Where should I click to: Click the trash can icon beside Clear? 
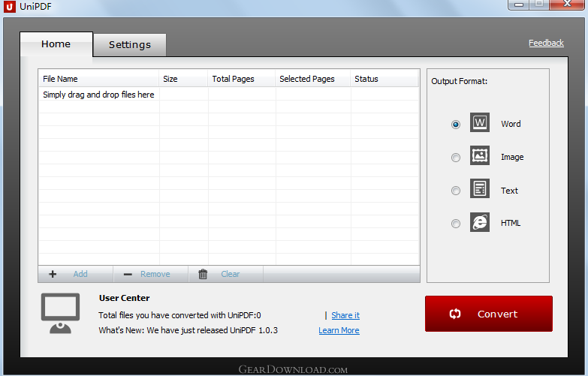point(203,274)
